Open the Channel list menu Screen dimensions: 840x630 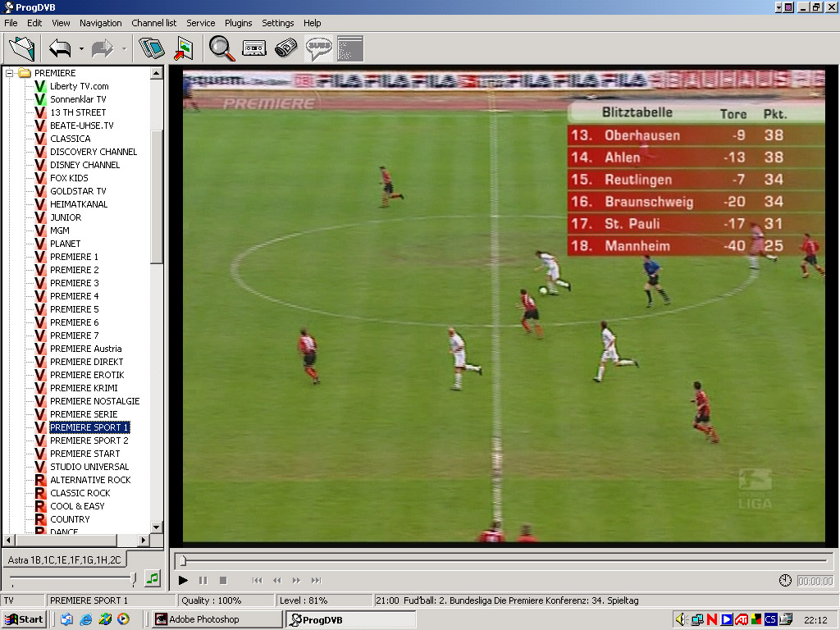[x=153, y=23]
